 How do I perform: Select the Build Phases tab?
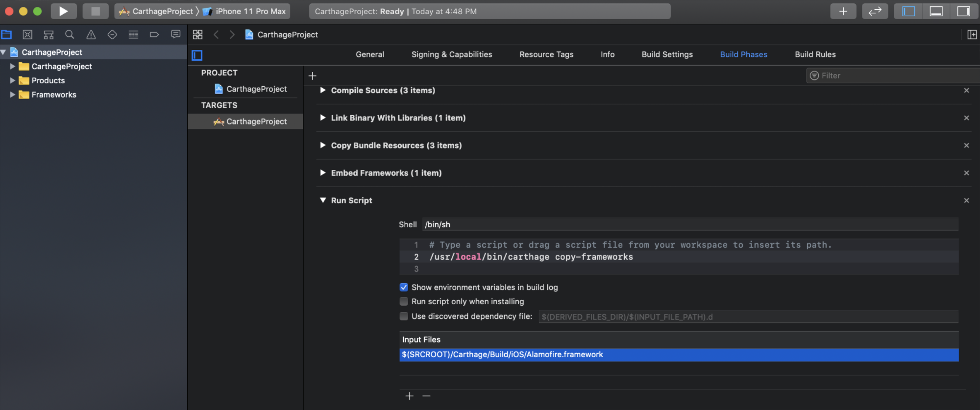click(x=744, y=54)
